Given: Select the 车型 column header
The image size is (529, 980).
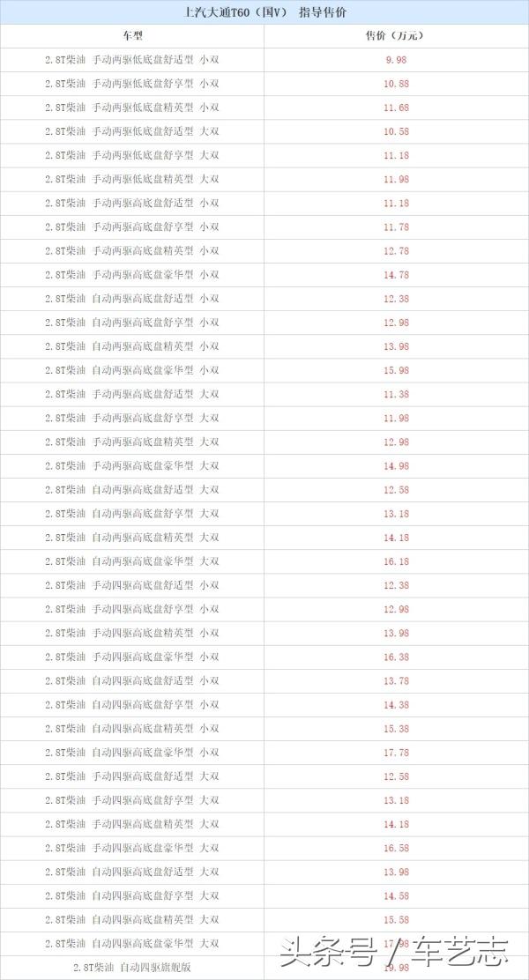Looking at the screenshot, I should [132, 36].
